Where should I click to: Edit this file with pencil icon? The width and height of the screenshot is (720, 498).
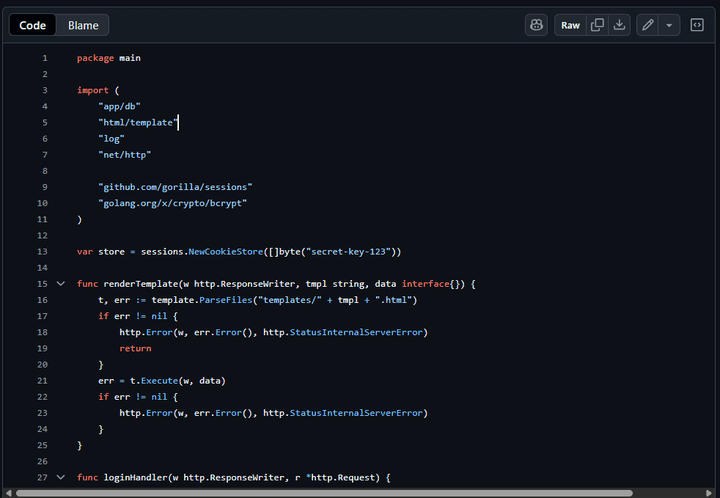coord(647,25)
